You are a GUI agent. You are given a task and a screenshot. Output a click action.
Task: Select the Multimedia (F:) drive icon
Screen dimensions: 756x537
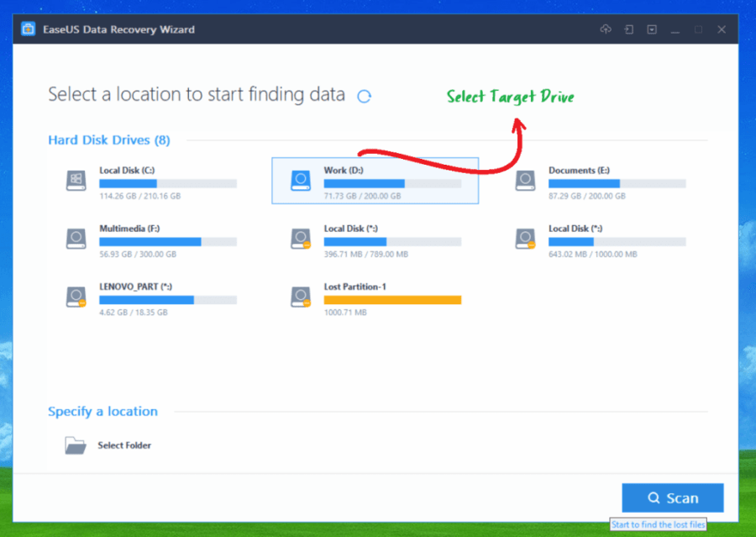coord(76,239)
